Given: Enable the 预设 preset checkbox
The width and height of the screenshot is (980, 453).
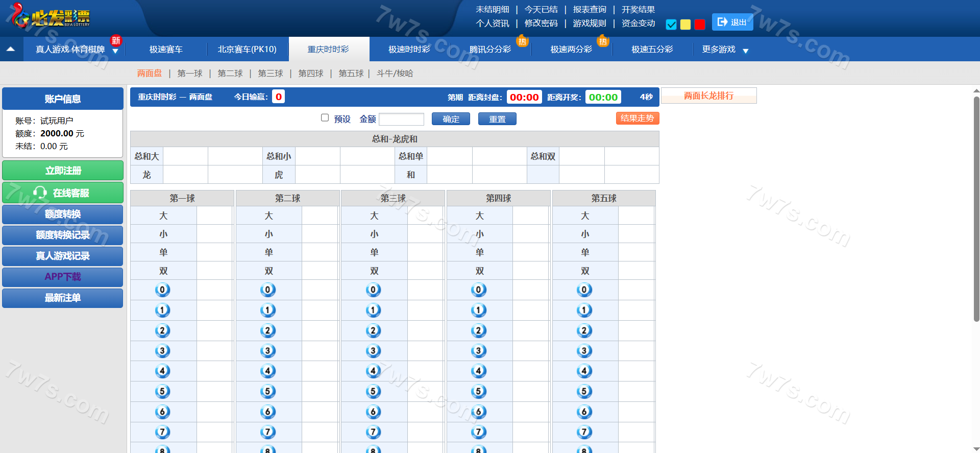Looking at the screenshot, I should [x=325, y=118].
